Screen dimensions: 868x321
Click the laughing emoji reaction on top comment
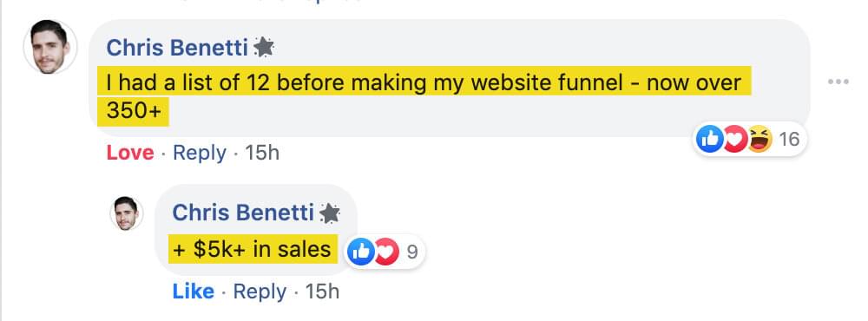[759, 138]
